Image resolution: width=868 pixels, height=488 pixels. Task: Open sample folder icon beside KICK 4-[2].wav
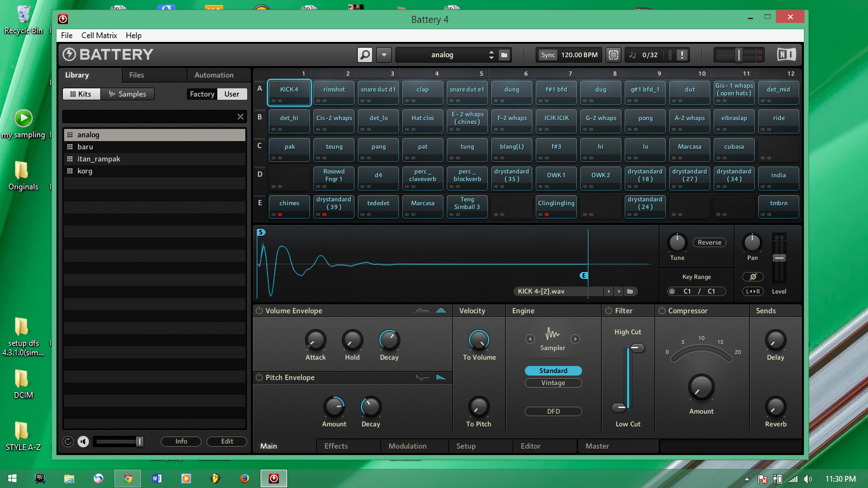tap(630, 292)
